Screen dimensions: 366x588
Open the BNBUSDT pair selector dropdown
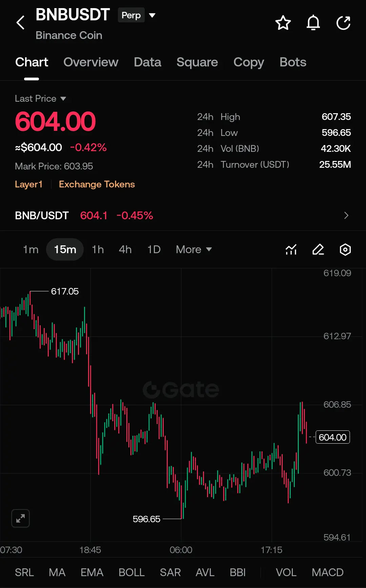click(x=152, y=15)
